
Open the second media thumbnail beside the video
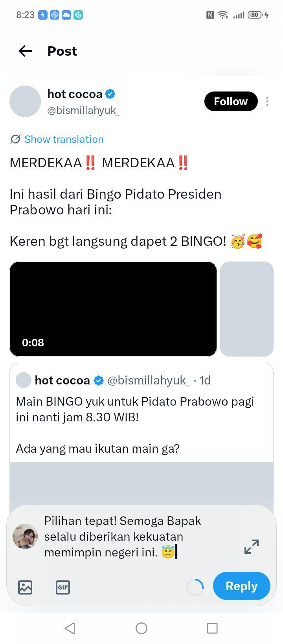click(247, 309)
